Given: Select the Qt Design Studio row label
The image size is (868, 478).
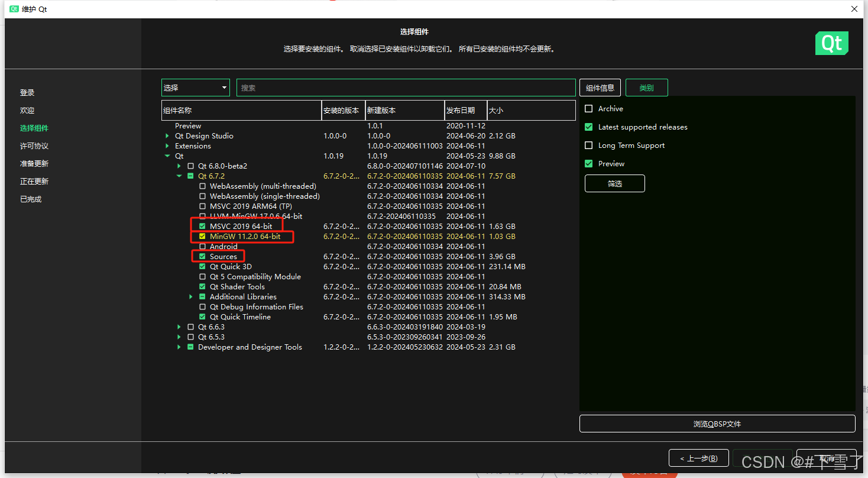Looking at the screenshot, I should [204, 136].
